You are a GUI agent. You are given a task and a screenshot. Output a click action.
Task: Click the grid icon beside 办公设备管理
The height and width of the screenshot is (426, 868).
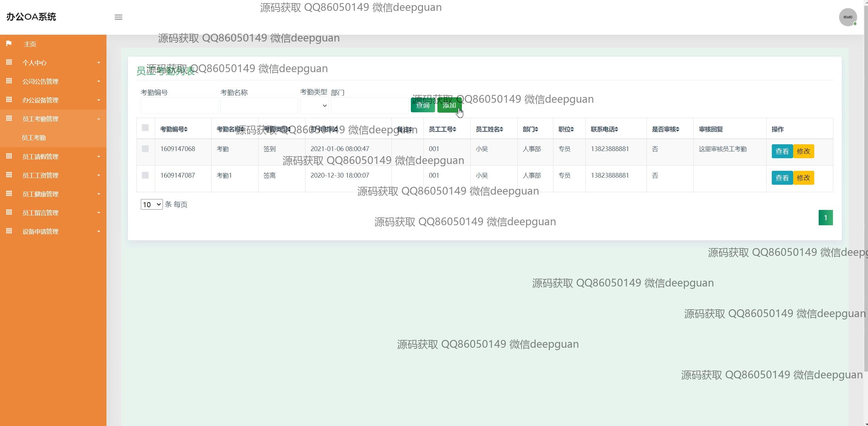pos(9,100)
